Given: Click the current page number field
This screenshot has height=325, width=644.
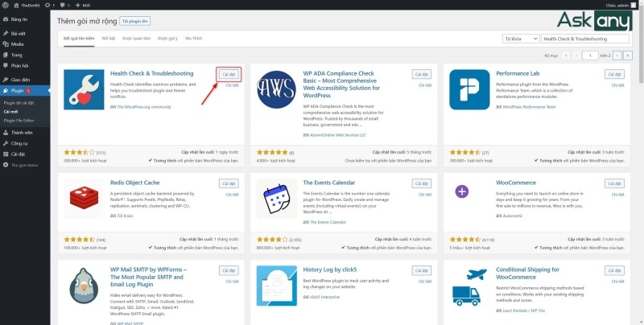Looking at the screenshot, I should coord(590,56).
